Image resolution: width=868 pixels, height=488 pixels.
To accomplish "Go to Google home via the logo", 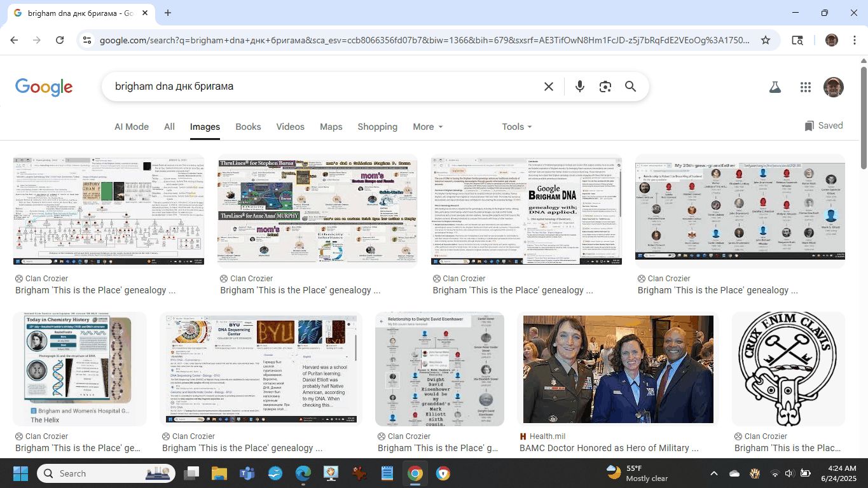I will (44, 87).
